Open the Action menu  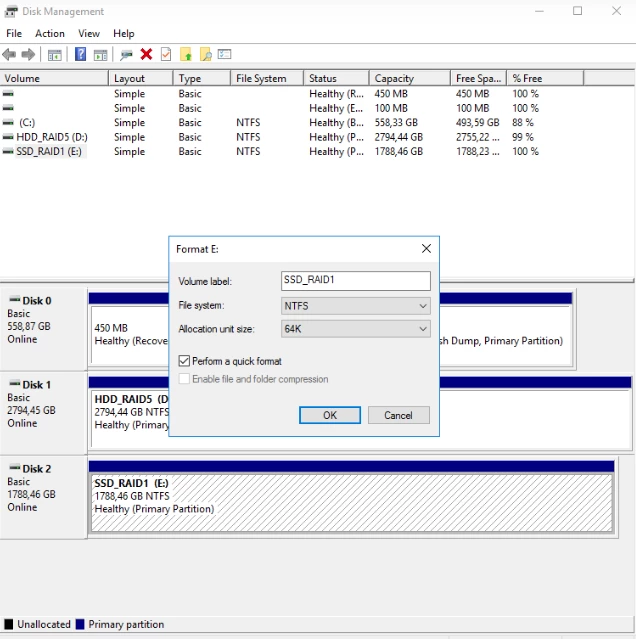(50, 33)
